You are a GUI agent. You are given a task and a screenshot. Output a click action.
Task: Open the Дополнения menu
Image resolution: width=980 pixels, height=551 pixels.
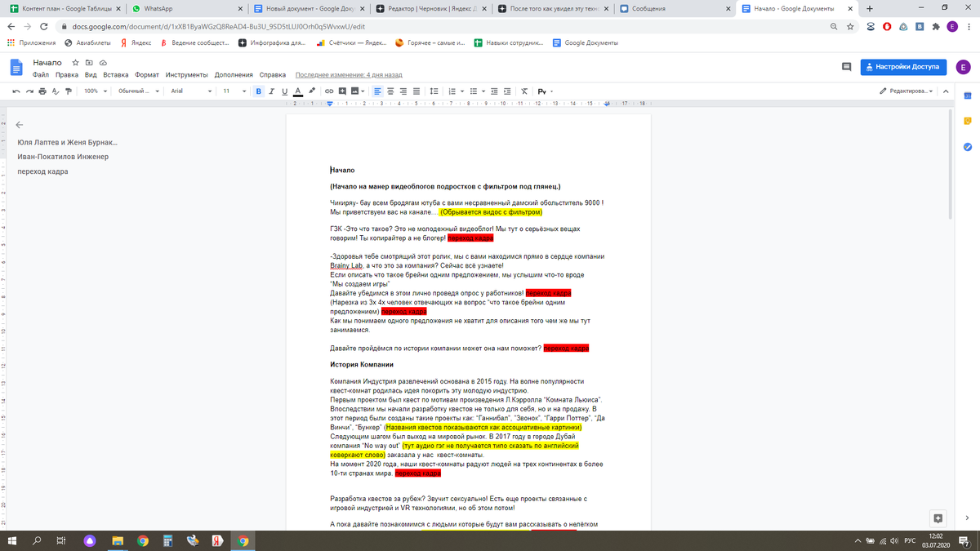pyautogui.click(x=234, y=74)
